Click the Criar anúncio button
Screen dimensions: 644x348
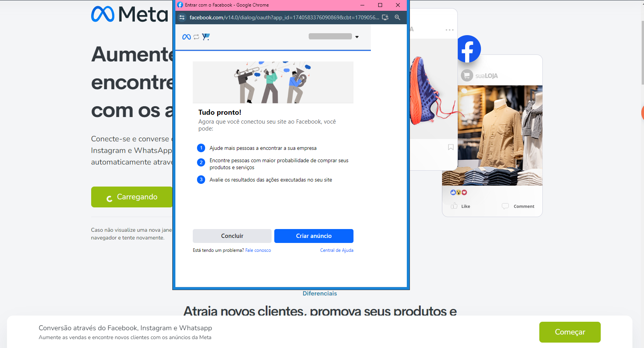(x=314, y=236)
